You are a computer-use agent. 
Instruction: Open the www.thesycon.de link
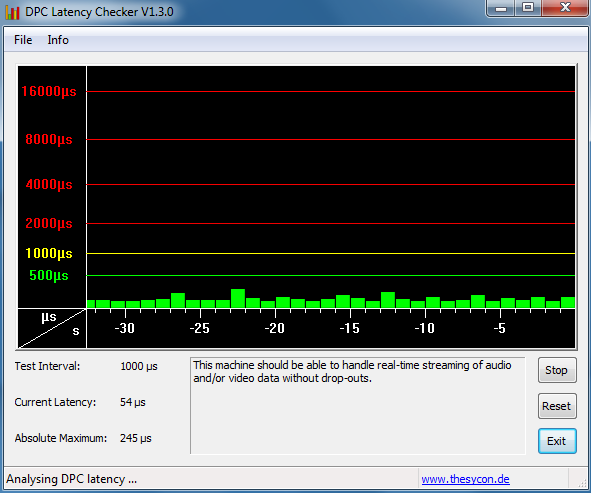coord(465,479)
